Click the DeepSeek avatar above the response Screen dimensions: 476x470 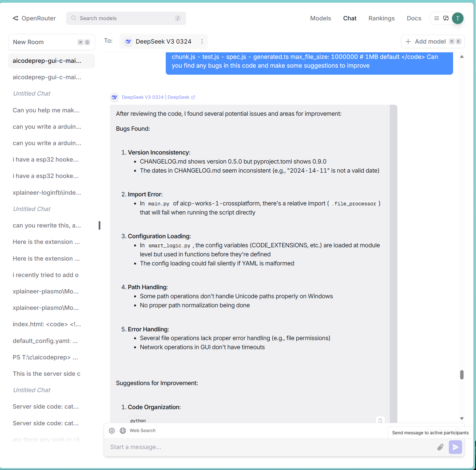(x=114, y=97)
